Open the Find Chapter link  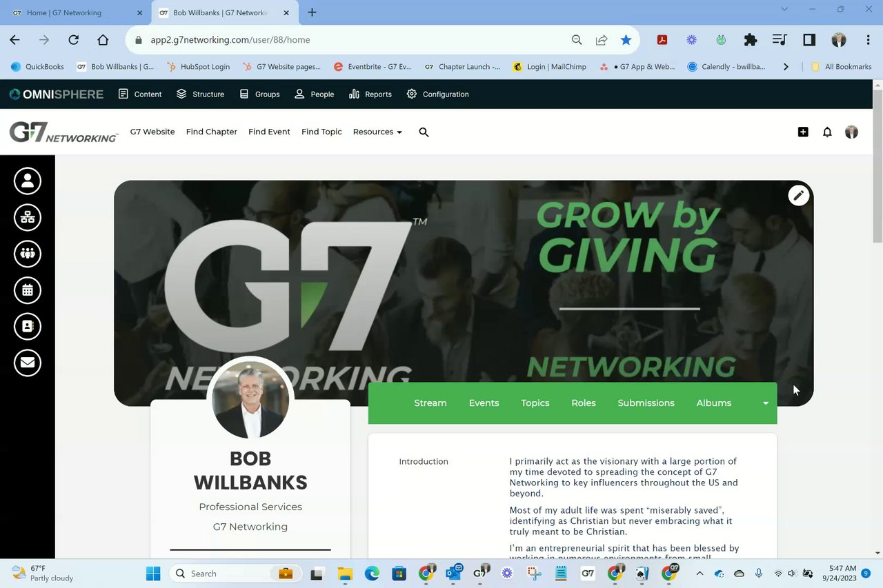pos(212,132)
